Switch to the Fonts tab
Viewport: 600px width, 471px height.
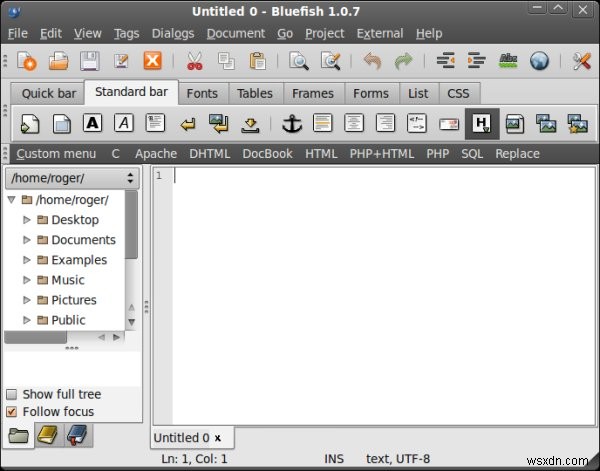[x=202, y=93]
